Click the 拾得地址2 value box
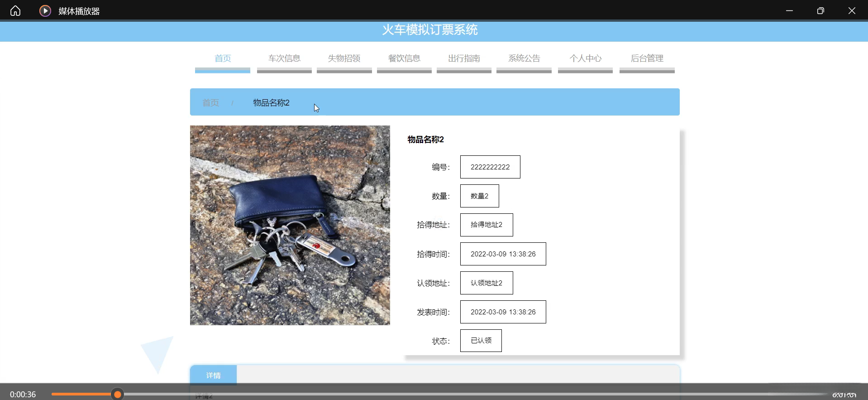The image size is (868, 400). (486, 225)
